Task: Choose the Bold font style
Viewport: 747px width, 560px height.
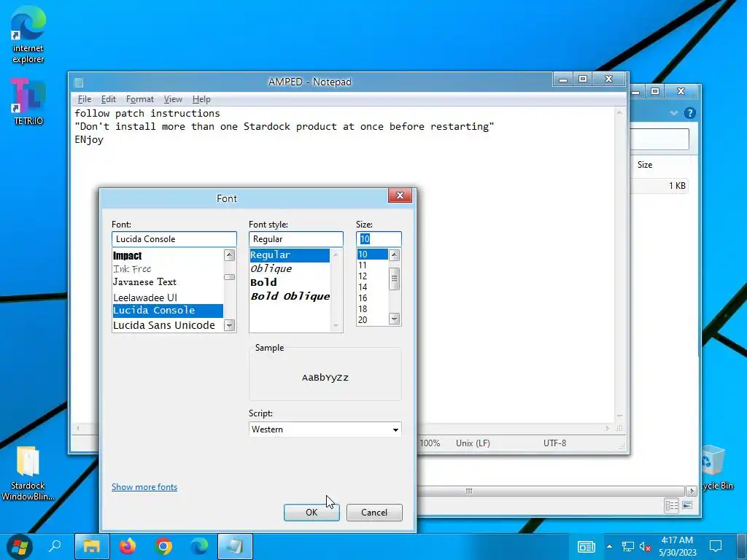Action: click(x=290, y=282)
